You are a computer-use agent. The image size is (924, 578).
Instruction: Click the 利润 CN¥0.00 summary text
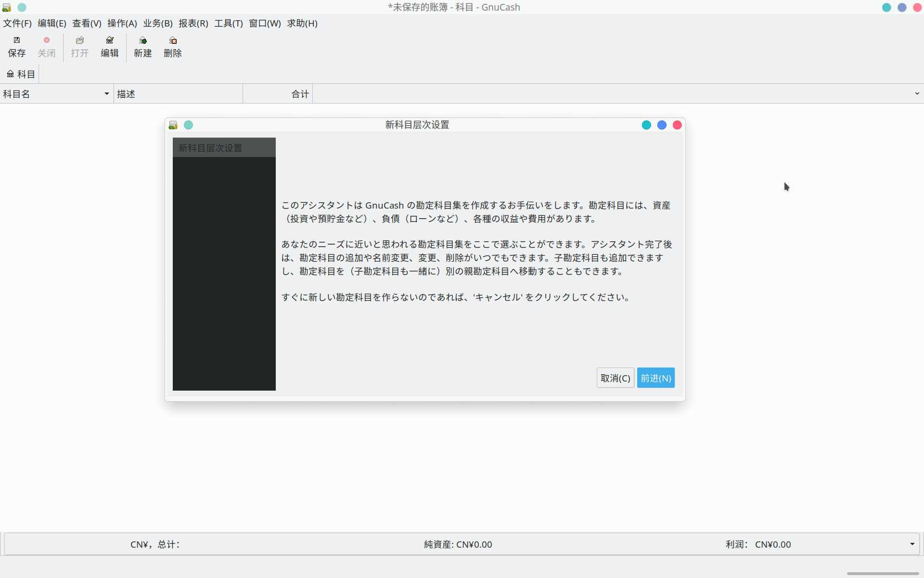(758, 544)
